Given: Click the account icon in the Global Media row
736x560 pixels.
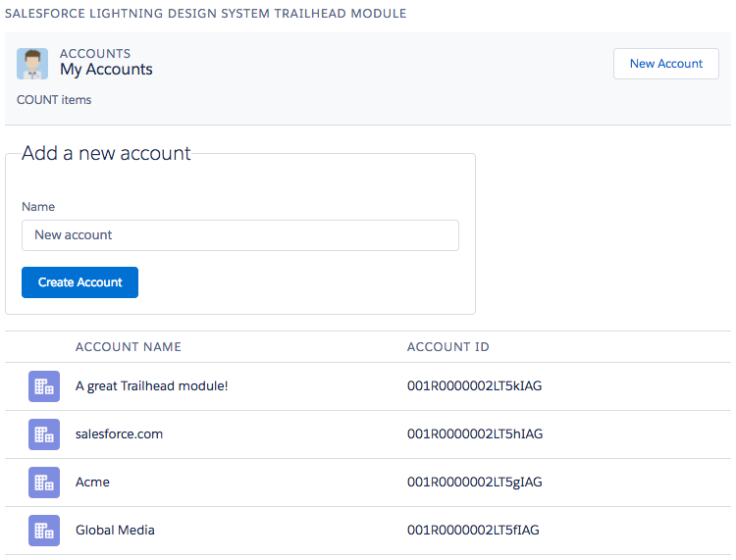Looking at the screenshot, I should [x=44, y=531].
